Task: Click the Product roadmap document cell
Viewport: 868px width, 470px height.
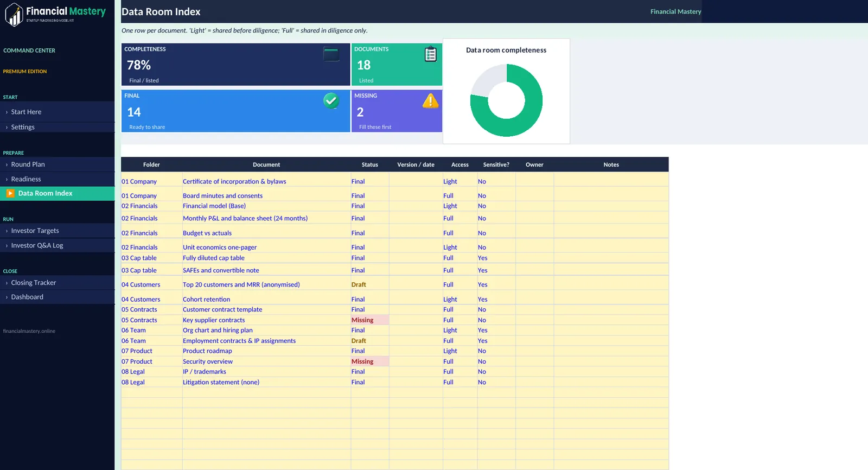Action: coord(266,351)
